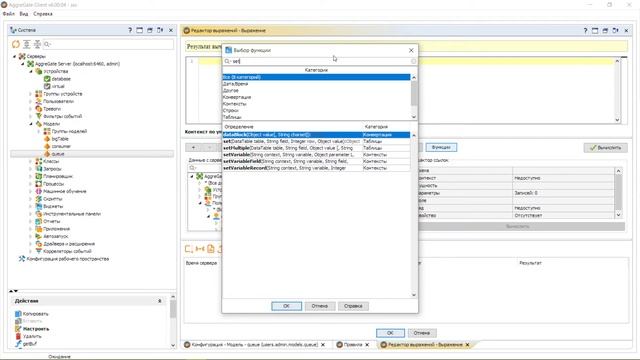Viewport: 640px width, 360px height.
Task: Click Процессы icon in tree
Action: pyautogui.click(x=39, y=184)
